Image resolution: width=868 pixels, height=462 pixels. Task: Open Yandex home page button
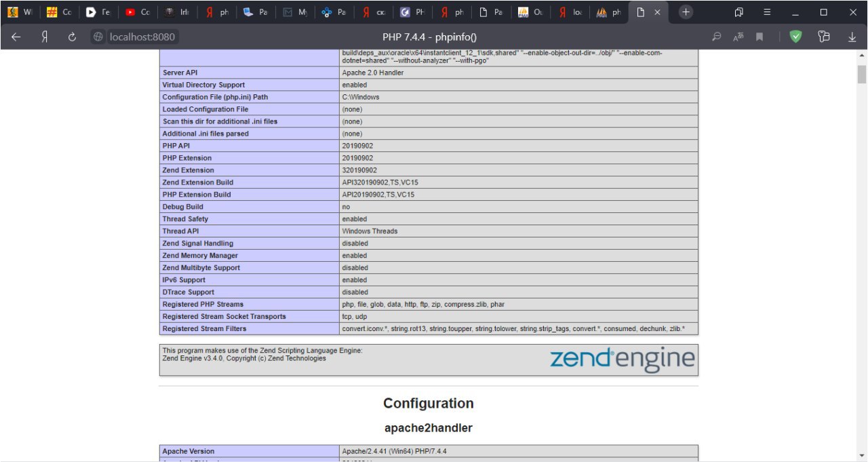click(x=45, y=37)
